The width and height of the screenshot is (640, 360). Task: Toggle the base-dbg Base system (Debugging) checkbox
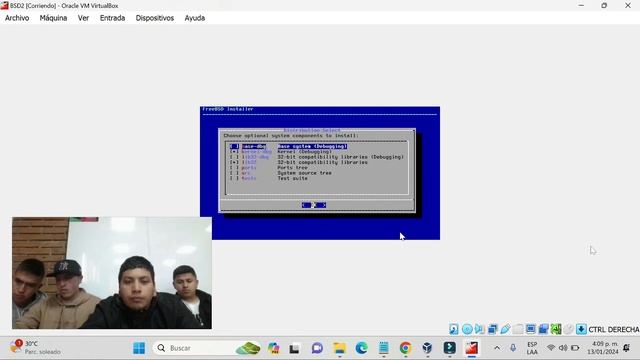tap(234, 146)
